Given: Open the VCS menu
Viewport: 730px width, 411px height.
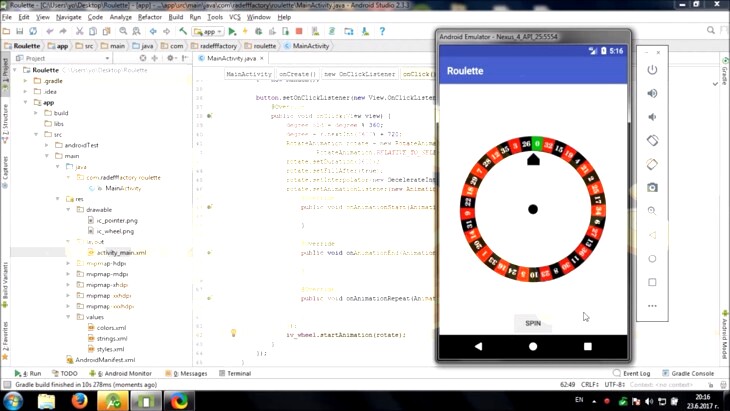Looking at the screenshot, I should click(x=235, y=17).
